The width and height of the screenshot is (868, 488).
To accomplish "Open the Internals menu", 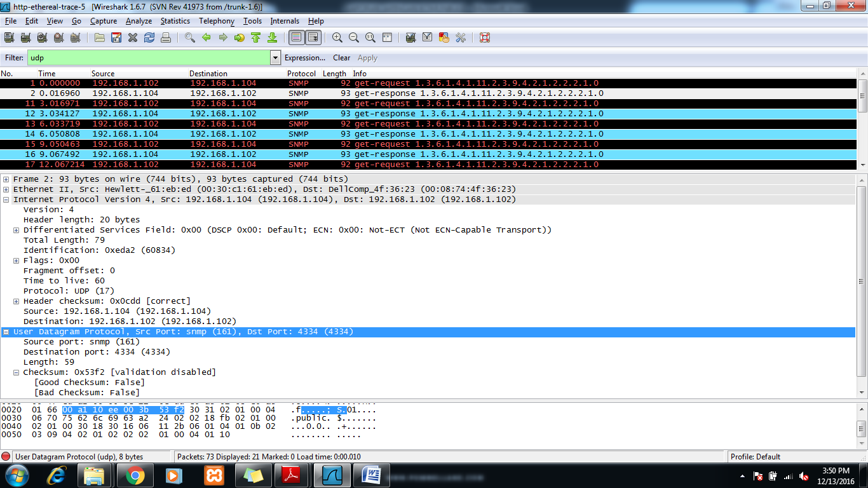I will (x=285, y=21).
